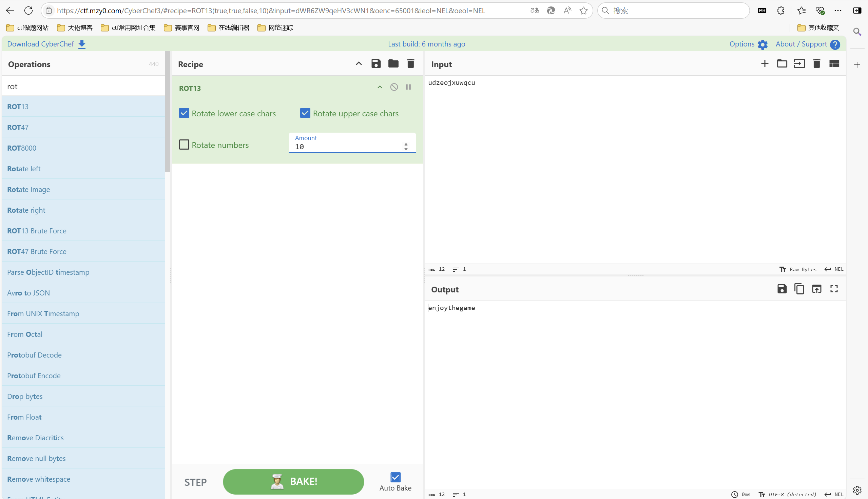Clear input and output
868x499 pixels.
(x=816, y=64)
